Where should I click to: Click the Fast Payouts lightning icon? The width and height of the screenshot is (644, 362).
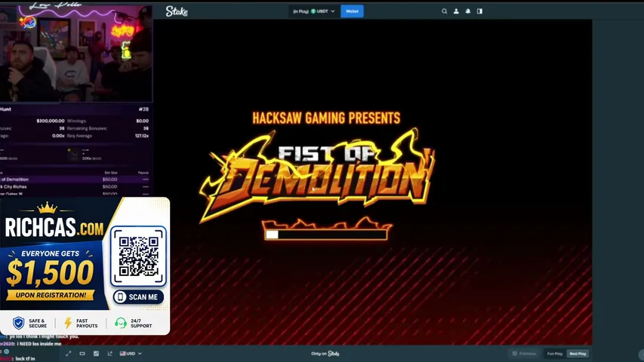[68, 323]
